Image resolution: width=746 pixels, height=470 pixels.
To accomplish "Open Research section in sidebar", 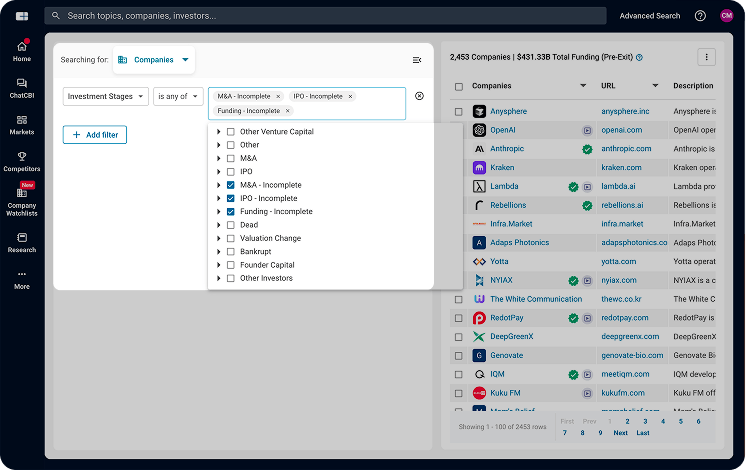I will point(22,242).
